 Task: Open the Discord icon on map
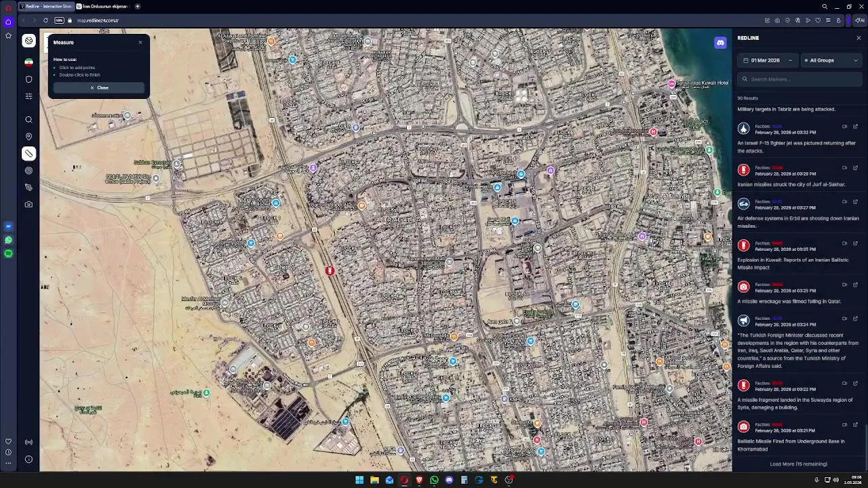pos(720,43)
